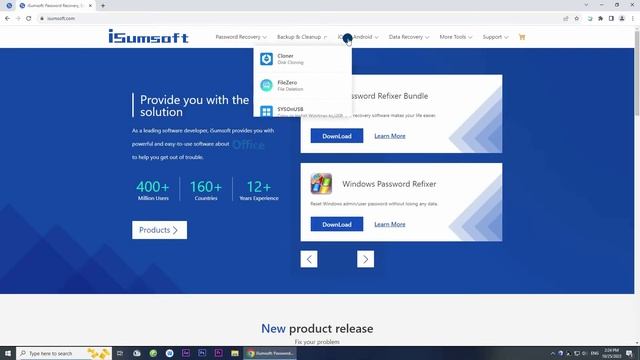The image size is (640, 360).
Task: Open Chrome tab search chevron
Action: pyautogui.click(x=586, y=5)
